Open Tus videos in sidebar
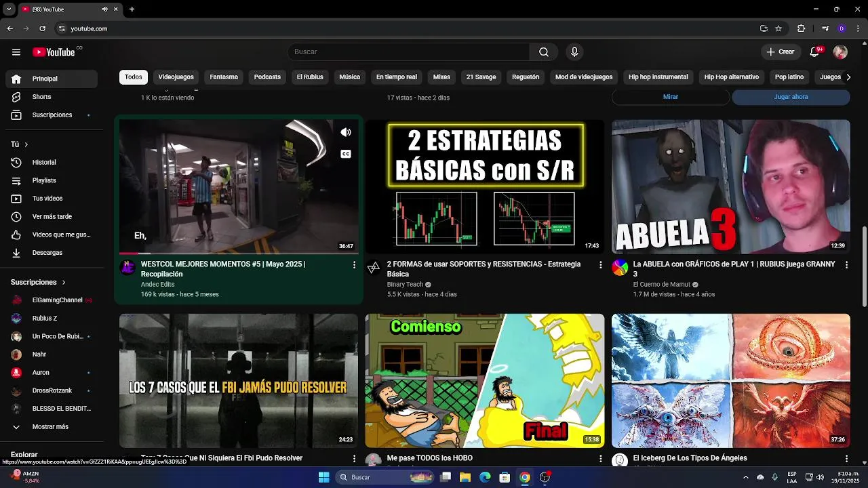The width and height of the screenshot is (868, 488). coord(52,199)
